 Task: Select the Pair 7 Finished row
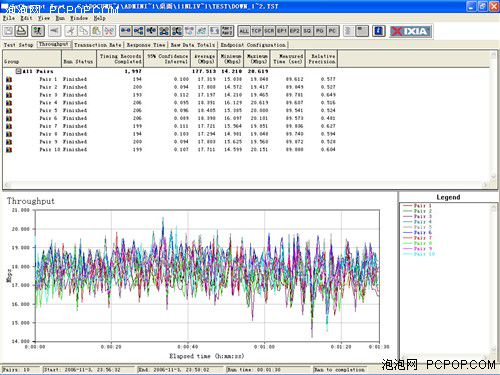(x=170, y=126)
